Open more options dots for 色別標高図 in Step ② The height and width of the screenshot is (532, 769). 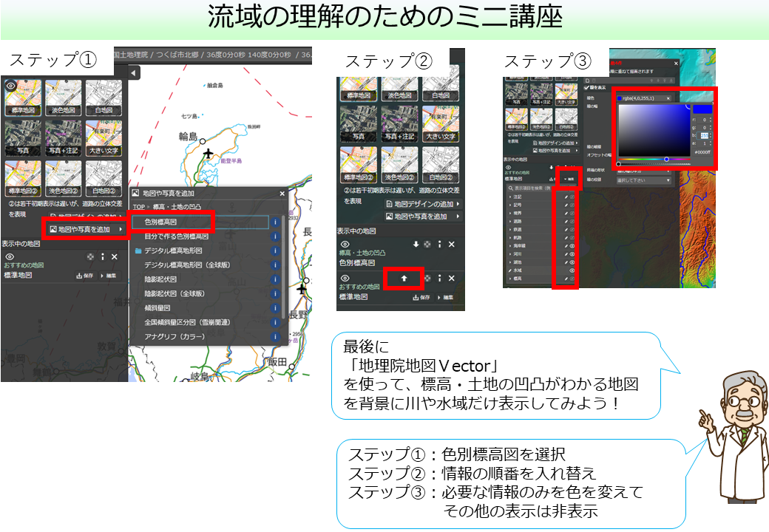439,244
